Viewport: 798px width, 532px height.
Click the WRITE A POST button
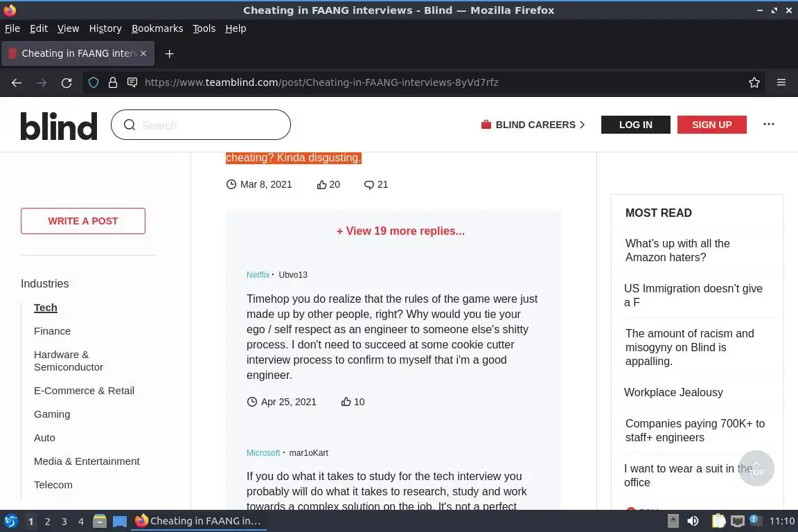83,221
